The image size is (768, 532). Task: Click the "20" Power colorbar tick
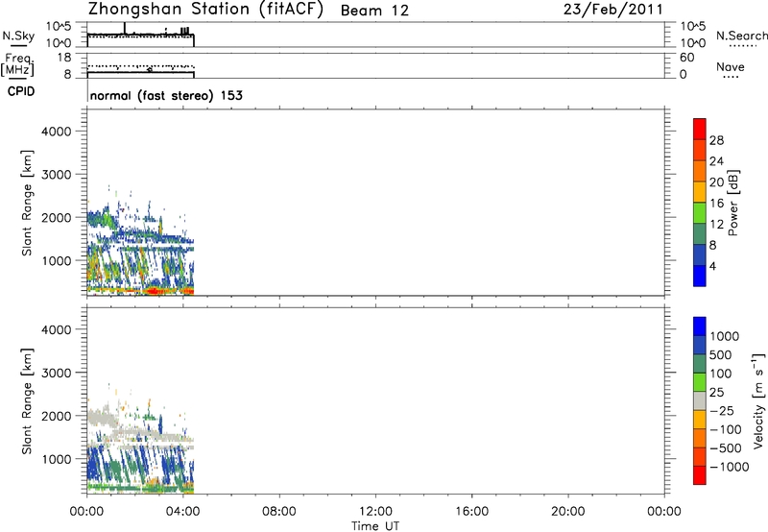click(x=716, y=182)
